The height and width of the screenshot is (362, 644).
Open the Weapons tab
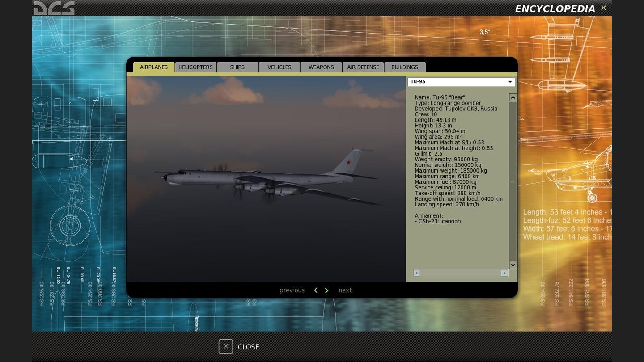[x=321, y=67]
